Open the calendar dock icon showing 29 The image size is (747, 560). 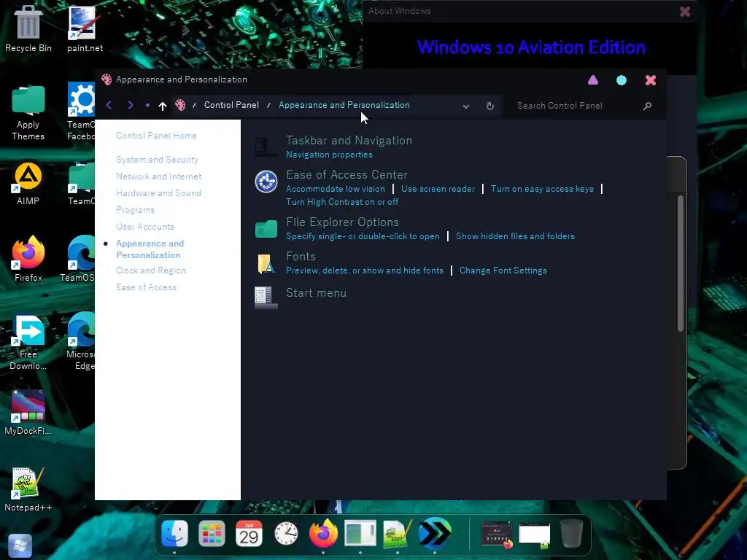[249, 533]
